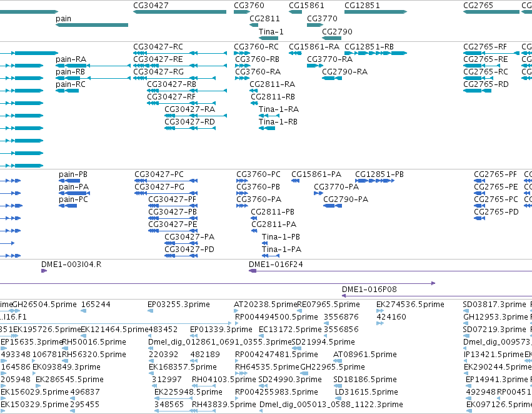
Task: Click the CG2765 gene label
Action: pos(478,6)
